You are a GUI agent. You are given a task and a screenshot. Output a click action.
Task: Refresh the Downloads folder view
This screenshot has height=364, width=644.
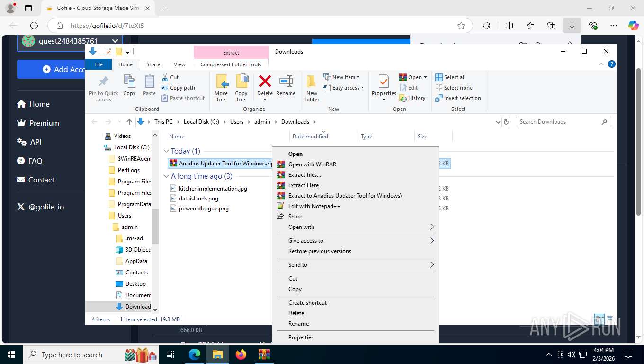506,122
